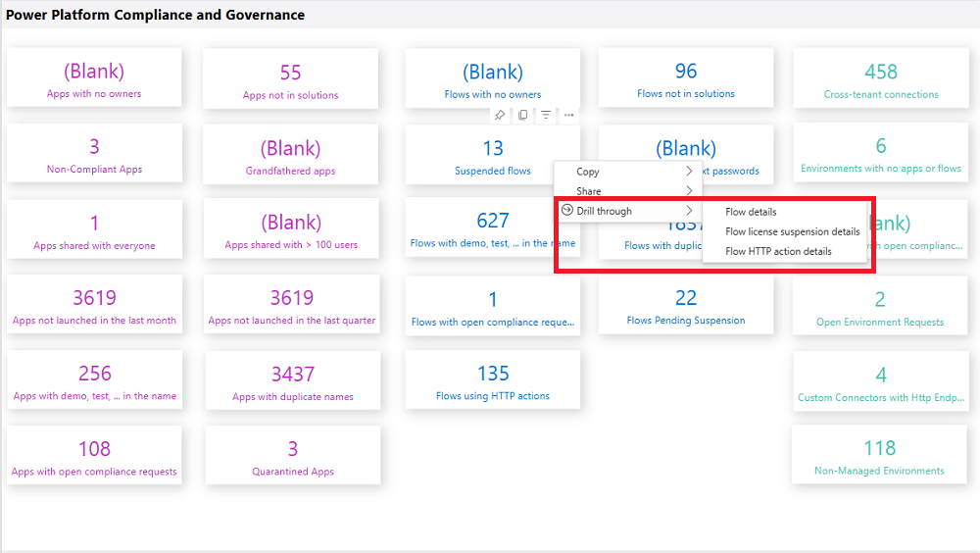Select the Flows with no owners card
980x553 pixels.
[493, 78]
